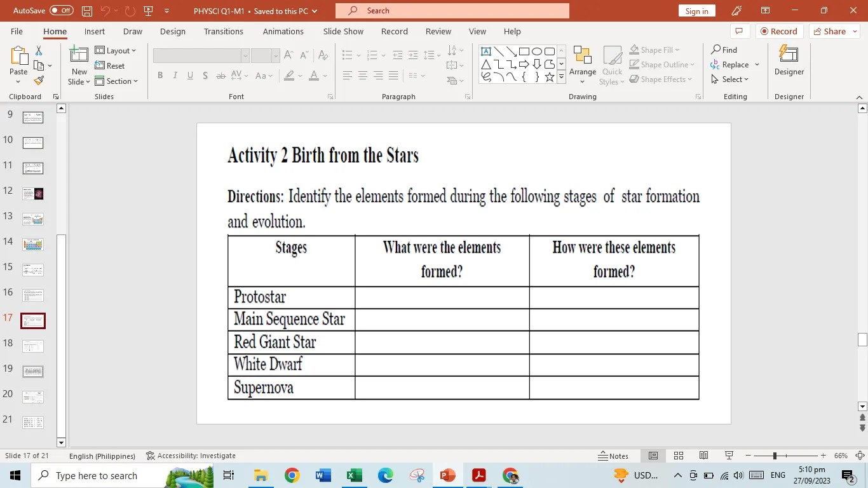
Task: Open the Transitions tab
Action: (224, 31)
